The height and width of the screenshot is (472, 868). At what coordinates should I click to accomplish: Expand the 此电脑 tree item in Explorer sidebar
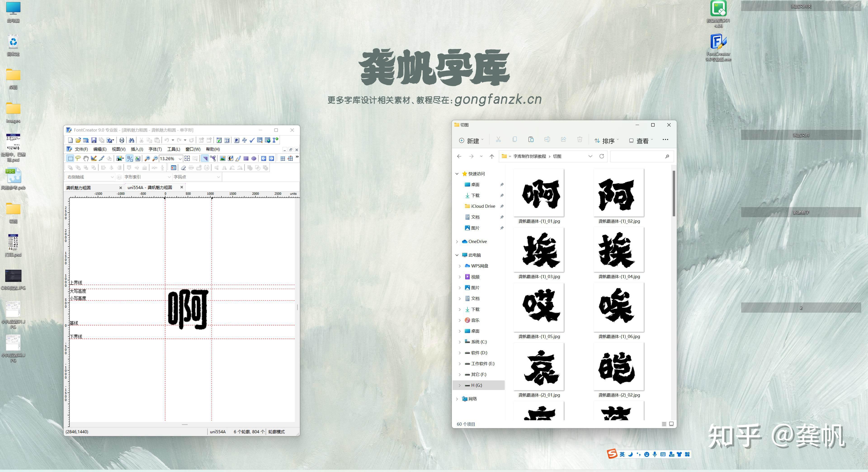tap(457, 255)
